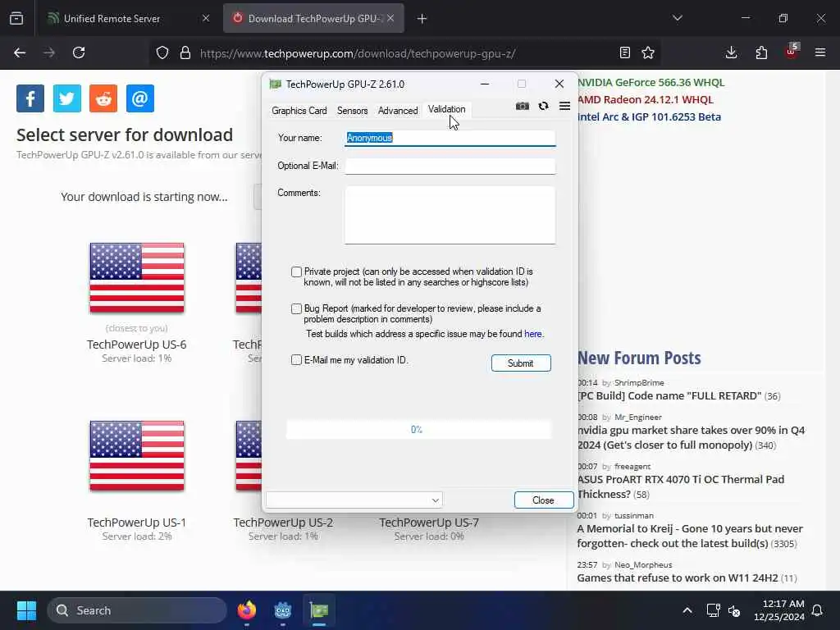Open the nvidia gpu market share forum post

(x=691, y=437)
